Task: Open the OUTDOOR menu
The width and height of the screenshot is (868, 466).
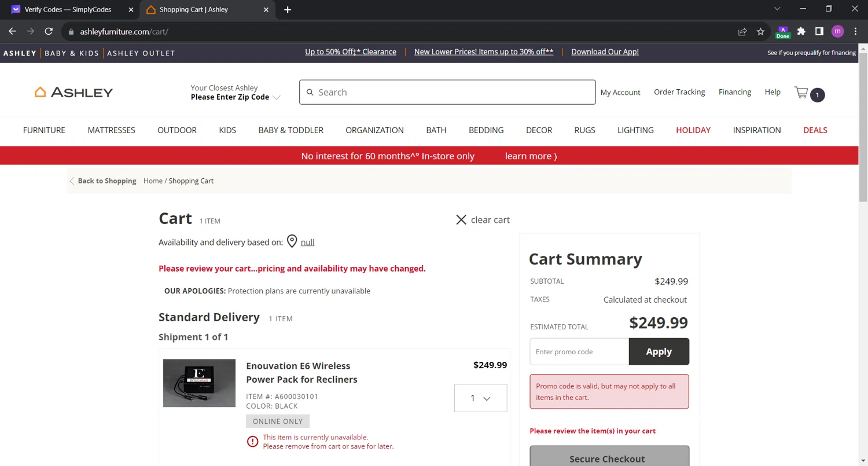Action: (177, 130)
